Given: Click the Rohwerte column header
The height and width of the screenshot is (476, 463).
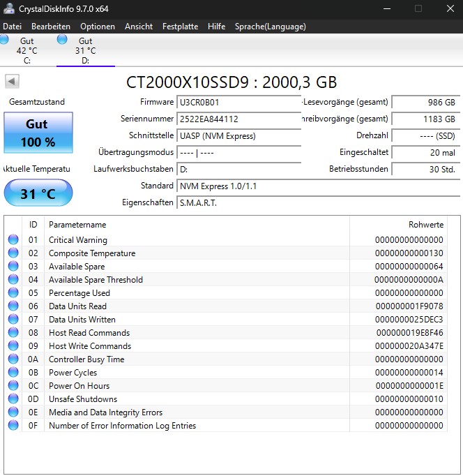Looking at the screenshot, I should coord(425,225).
